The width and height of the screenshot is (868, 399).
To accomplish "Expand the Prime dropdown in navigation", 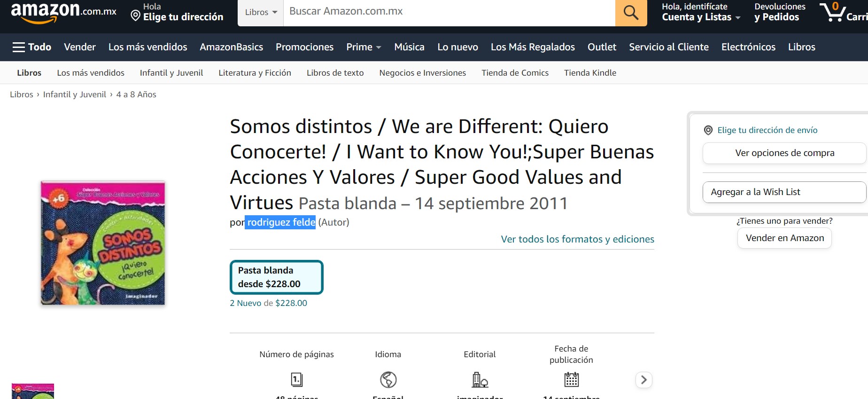I will point(364,47).
